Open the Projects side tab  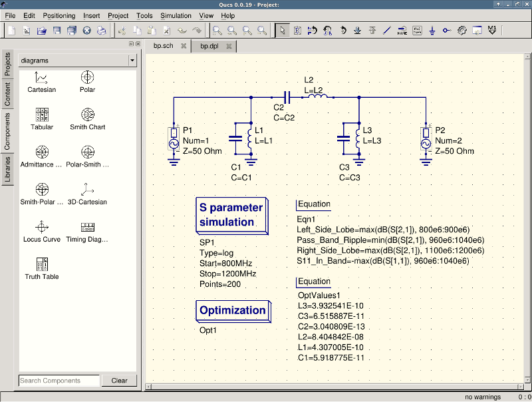[x=7, y=64]
